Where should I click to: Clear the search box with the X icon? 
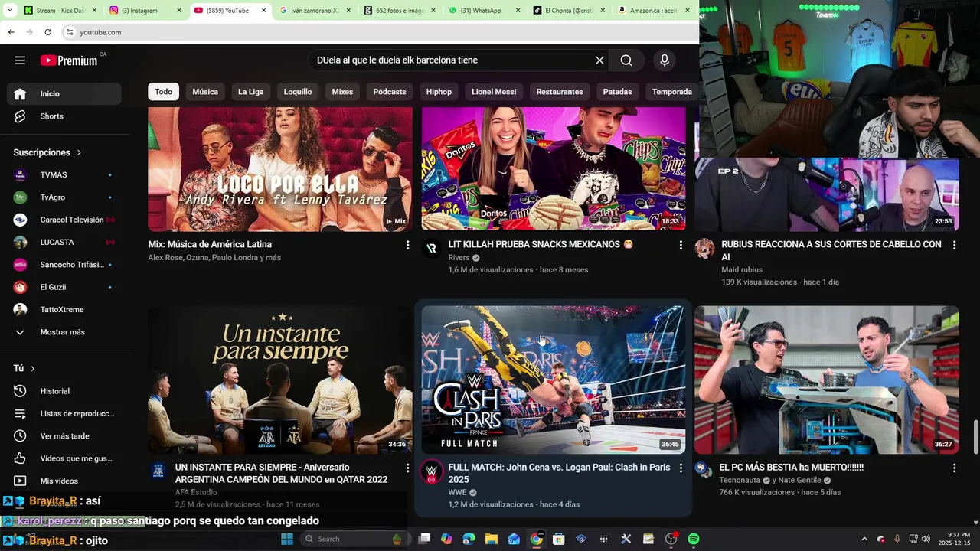599,60
